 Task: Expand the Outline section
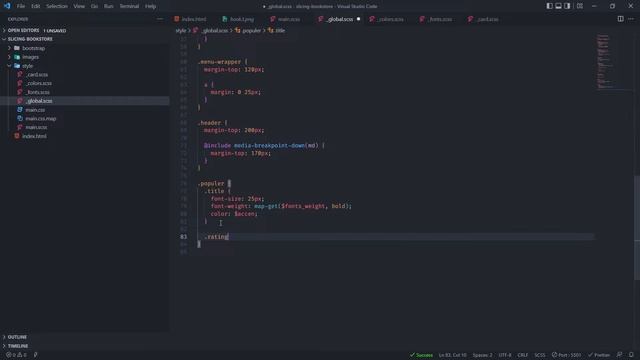pos(17,337)
